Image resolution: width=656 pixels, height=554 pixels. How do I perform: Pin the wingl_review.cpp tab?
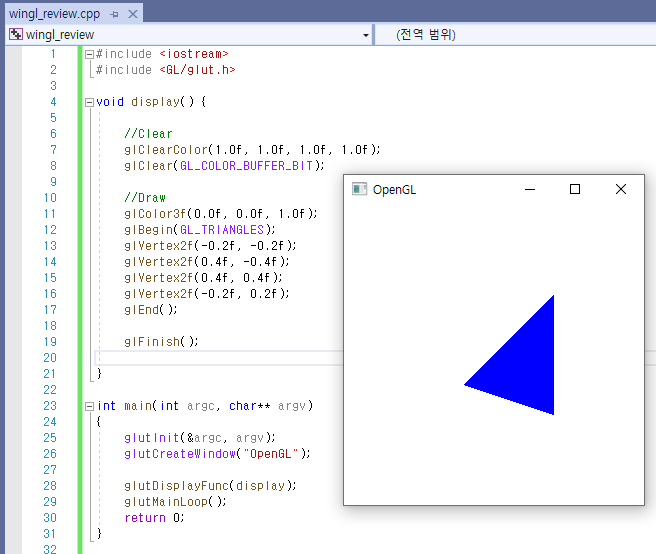point(114,14)
